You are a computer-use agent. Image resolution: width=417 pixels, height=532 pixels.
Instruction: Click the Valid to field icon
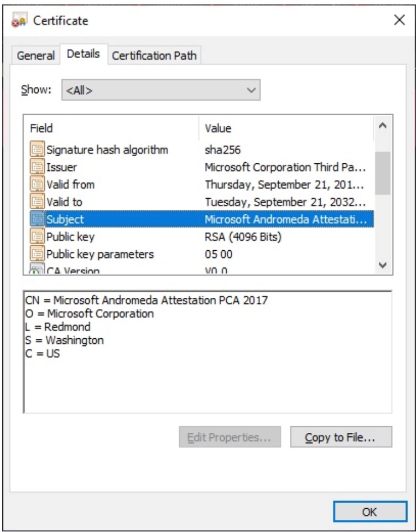38,202
